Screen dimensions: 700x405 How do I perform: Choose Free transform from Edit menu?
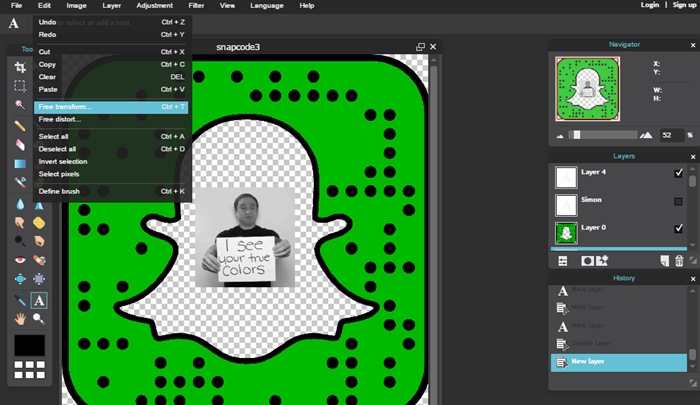(x=111, y=107)
